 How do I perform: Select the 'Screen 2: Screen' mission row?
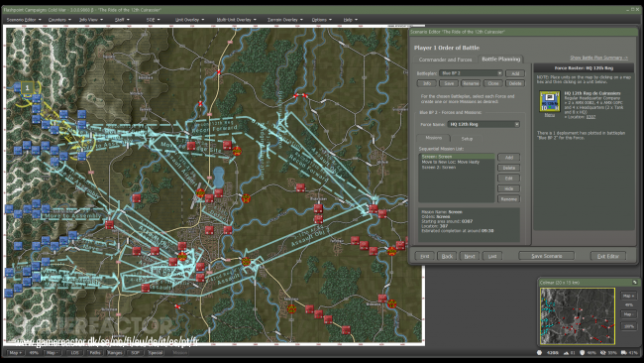(x=457, y=168)
